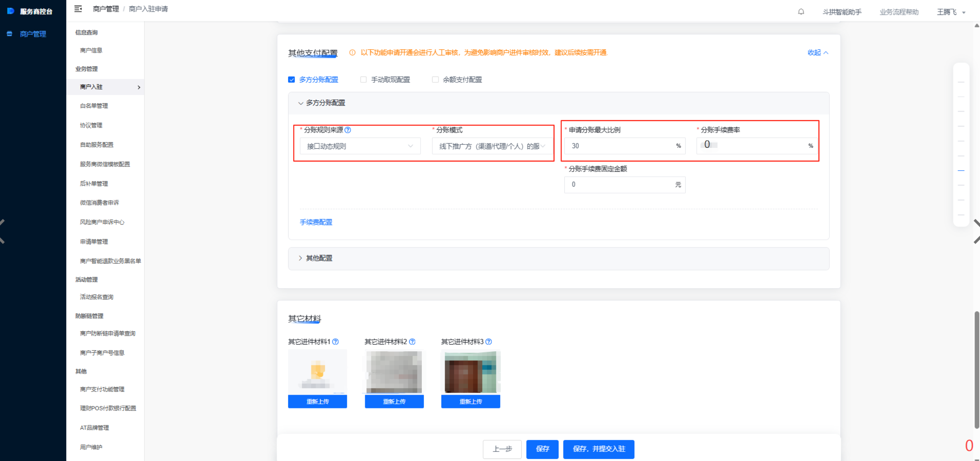Click the orange warning info icon
The height and width of the screenshot is (461, 980).
[352, 53]
